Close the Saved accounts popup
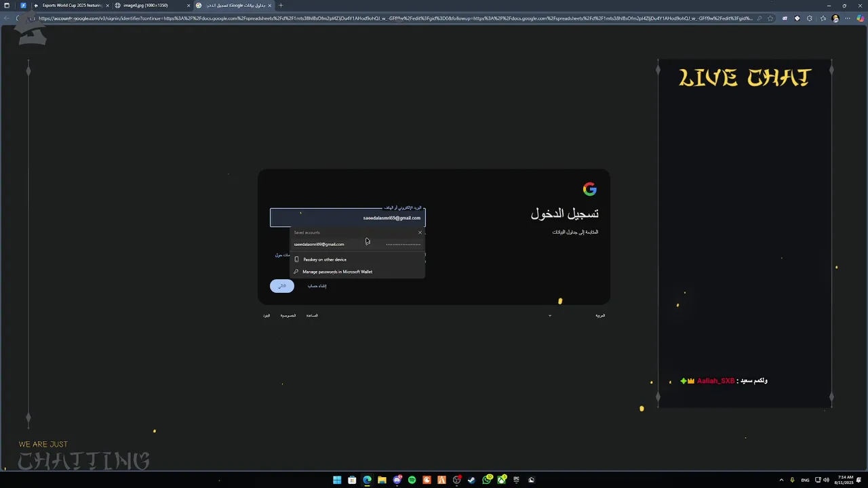868x488 pixels. [x=420, y=232]
